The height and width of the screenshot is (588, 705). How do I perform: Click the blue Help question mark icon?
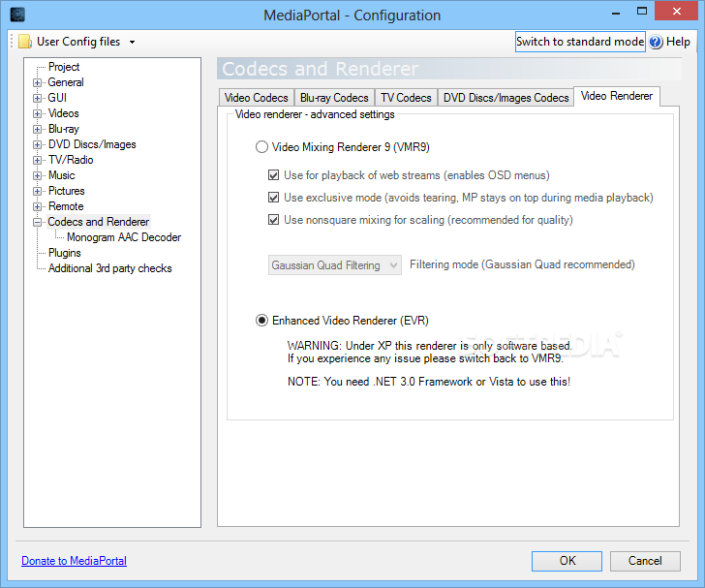pos(656,42)
